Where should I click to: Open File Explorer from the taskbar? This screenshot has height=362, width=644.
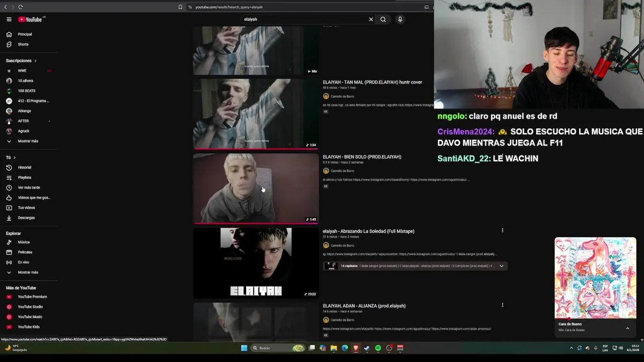click(x=334, y=348)
